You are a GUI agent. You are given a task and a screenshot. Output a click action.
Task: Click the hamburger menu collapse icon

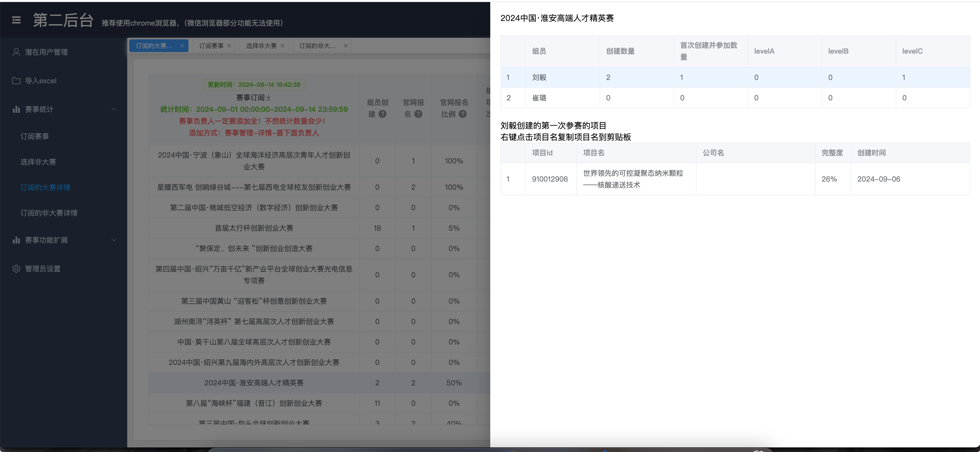click(x=16, y=20)
